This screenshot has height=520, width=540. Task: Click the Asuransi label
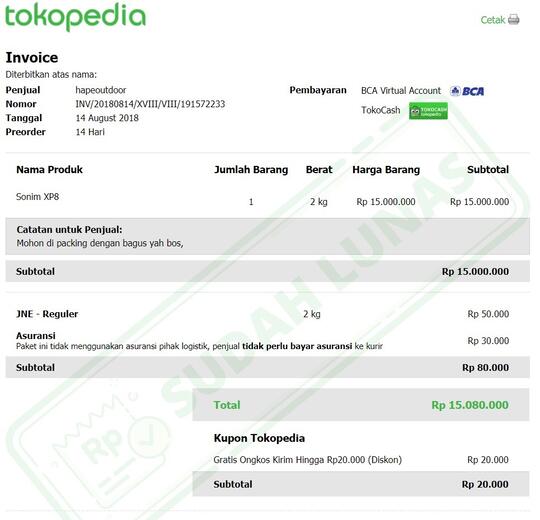(x=36, y=336)
